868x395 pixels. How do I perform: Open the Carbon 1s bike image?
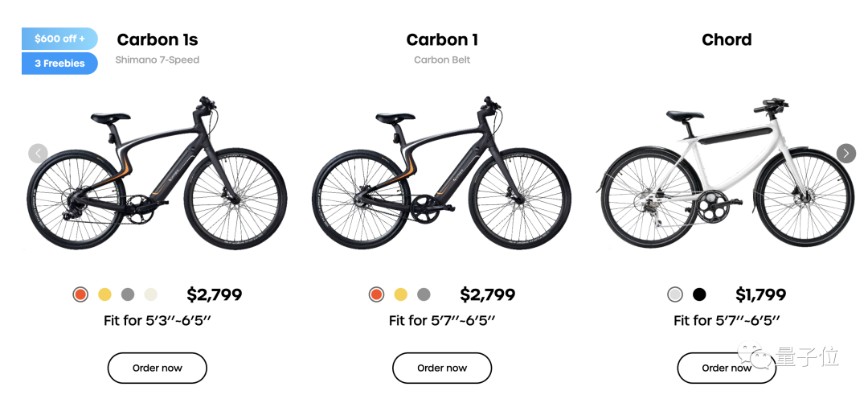click(158, 173)
